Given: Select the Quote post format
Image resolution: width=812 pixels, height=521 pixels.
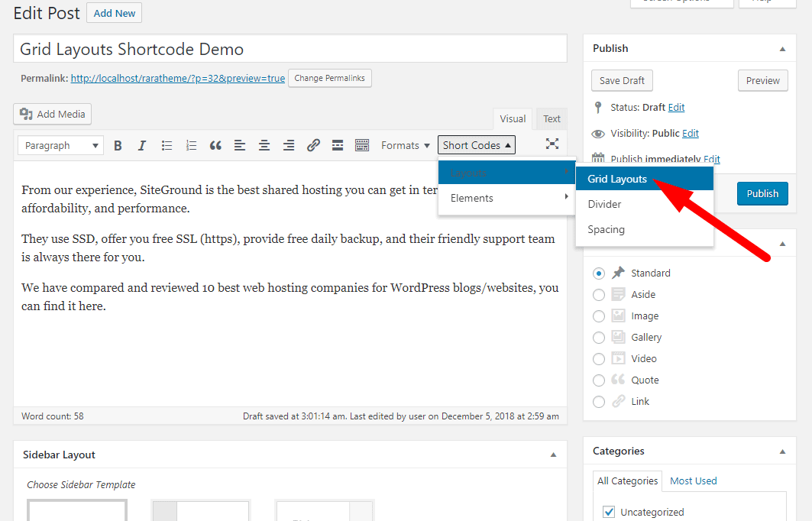Looking at the screenshot, I should pos(599,380).
